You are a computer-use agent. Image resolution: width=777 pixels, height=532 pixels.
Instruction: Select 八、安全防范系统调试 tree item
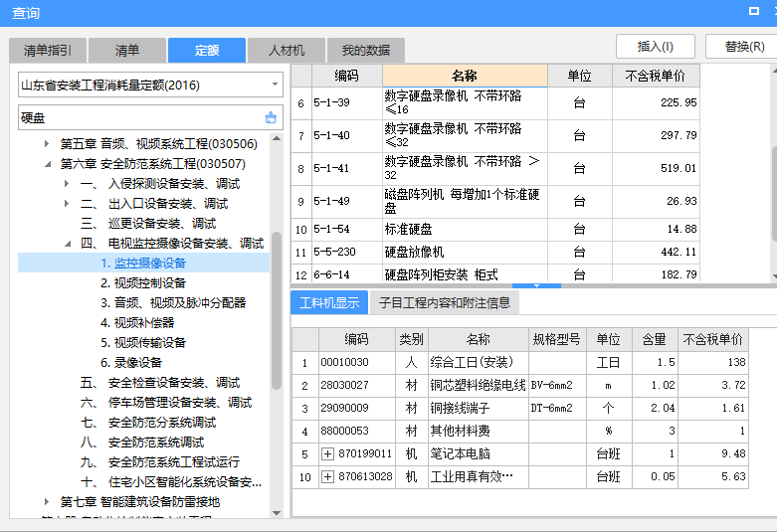pos(142,443)
